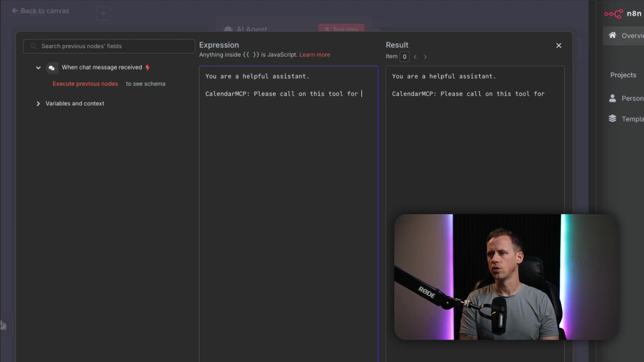
Task: Click the Test step button behind dialog
Action: (x=341, y=28)
